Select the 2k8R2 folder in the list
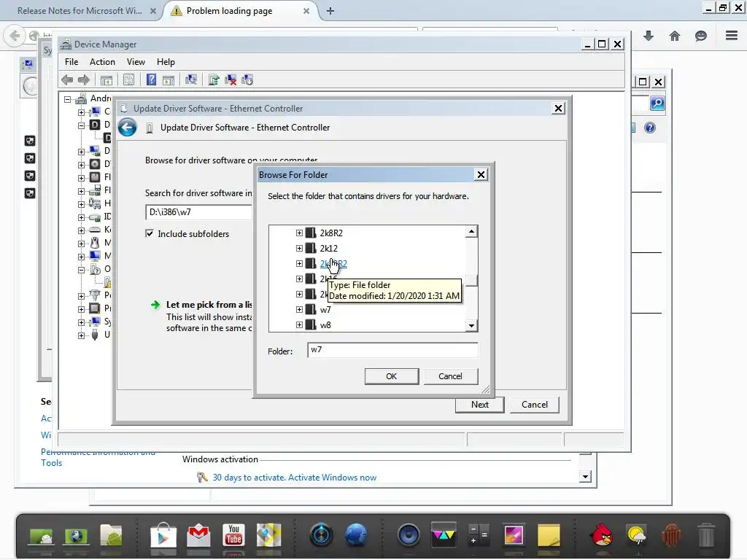The height and width of the screenshot is (560, 747). tap(331, 233)
